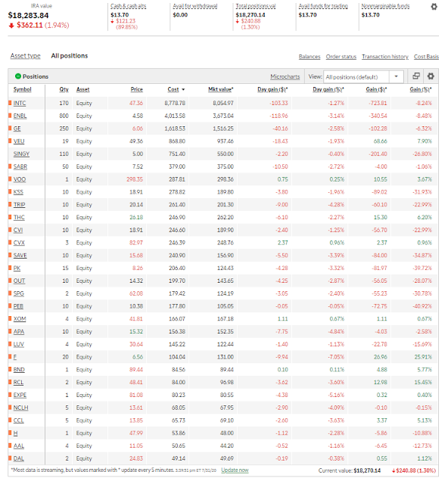
Task: Click orange indicator next to DAL
Action: [x=10, y=458]
